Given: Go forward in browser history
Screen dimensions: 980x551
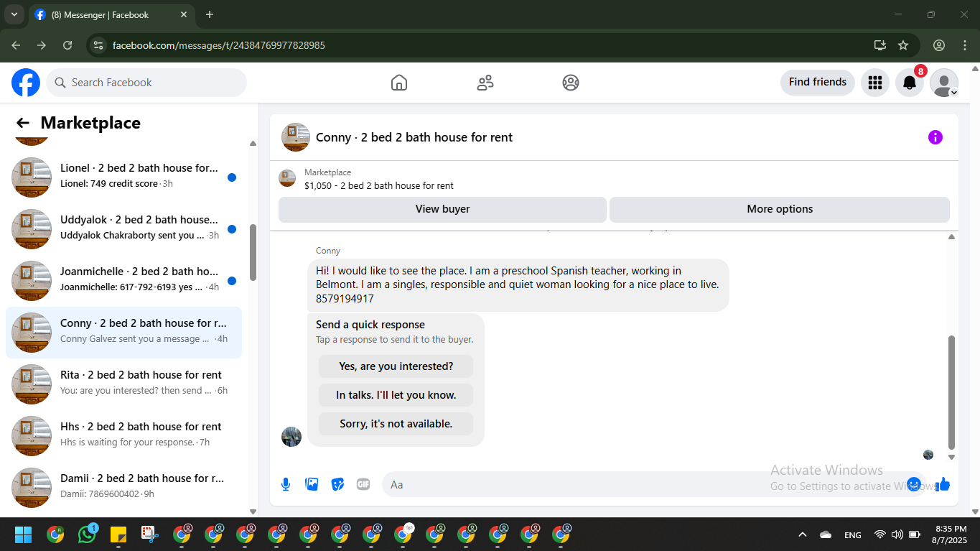Looking at the screenshot, I should (42, 45).
